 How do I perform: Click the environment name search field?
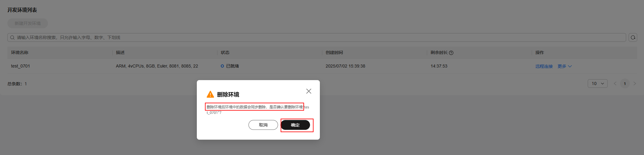[x=317, y=37]
